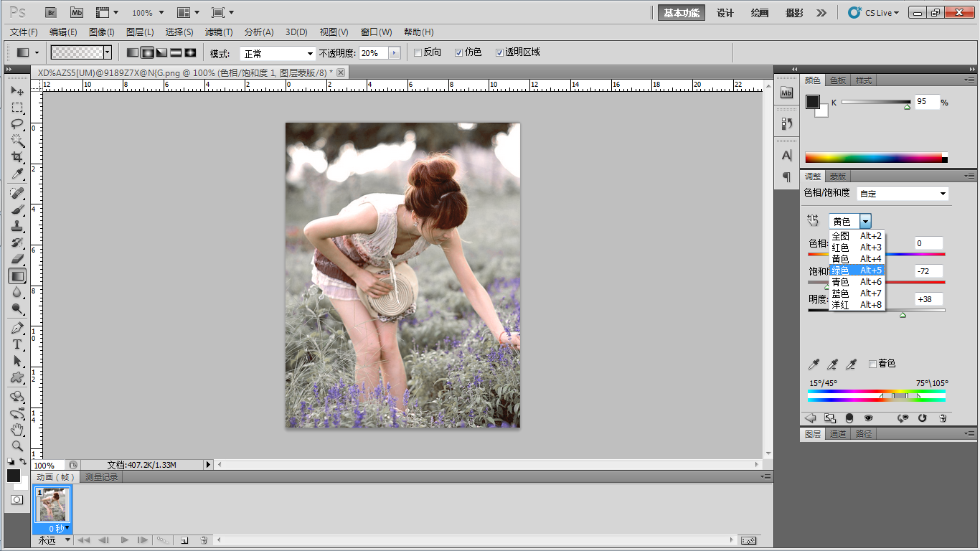Select the Lasso tool
Image resolution: width=980 pixels, height=551 pixels.
click(17, 124)
